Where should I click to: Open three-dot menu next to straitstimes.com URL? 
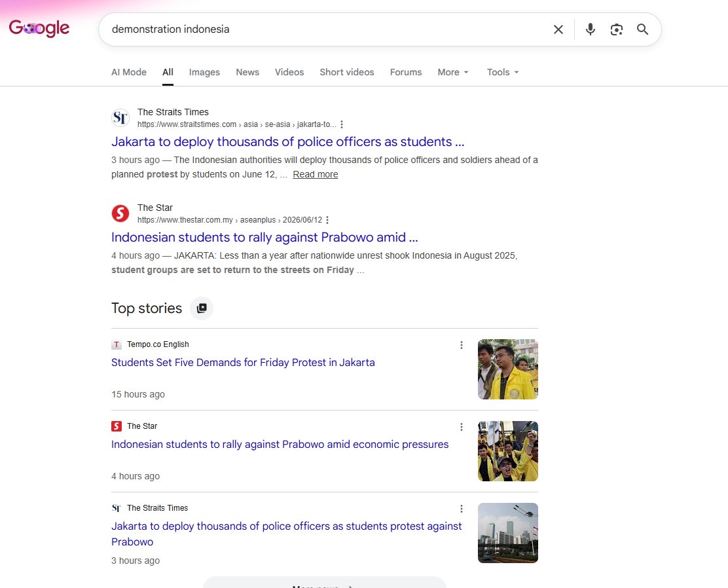coord(342,124)
